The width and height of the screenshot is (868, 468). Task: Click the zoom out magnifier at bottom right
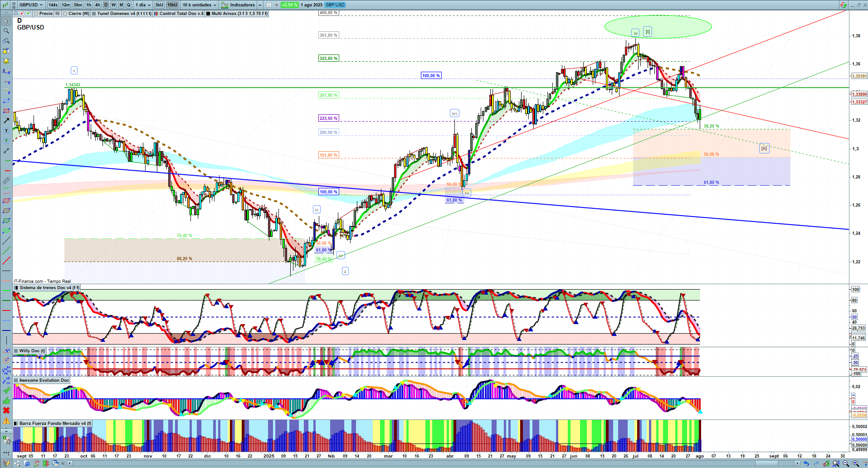tap(846, 463)
